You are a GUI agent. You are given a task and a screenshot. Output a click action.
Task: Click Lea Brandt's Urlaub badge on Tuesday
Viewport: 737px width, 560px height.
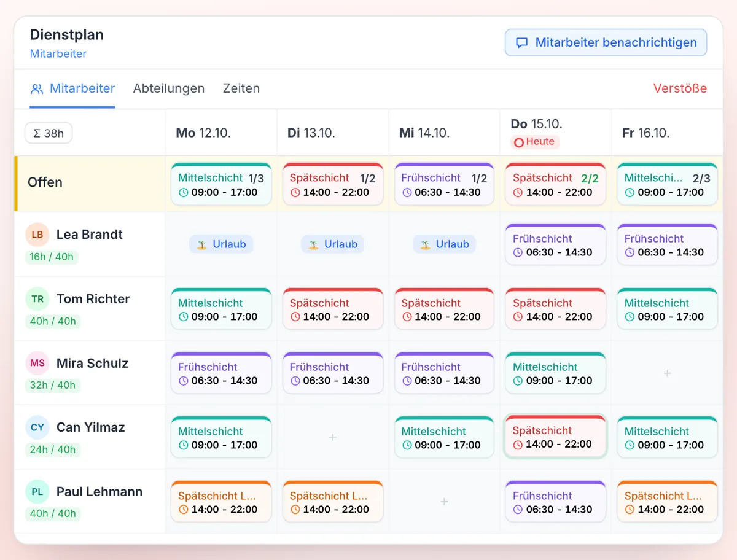point(333,244)
